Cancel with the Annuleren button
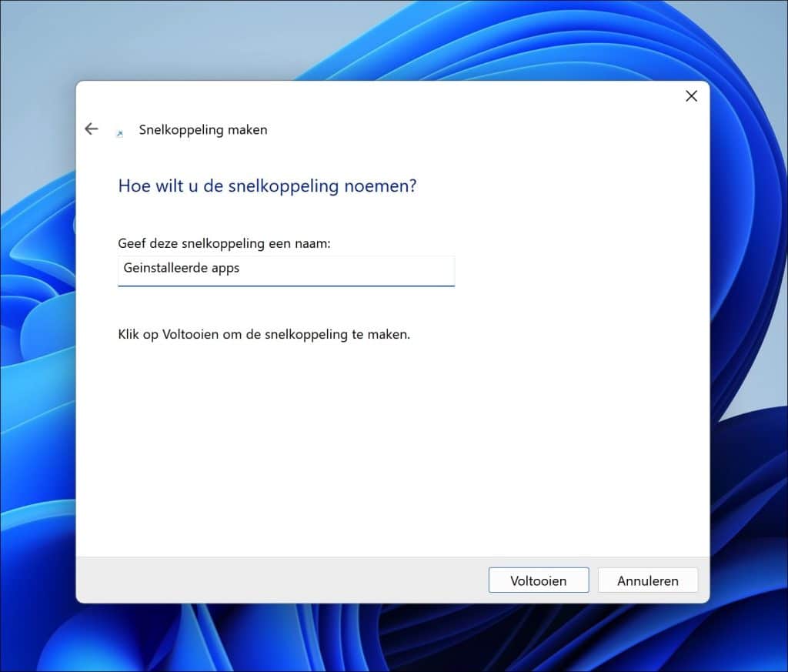Screen dimensions: 788x672 [x=647, y=580]
